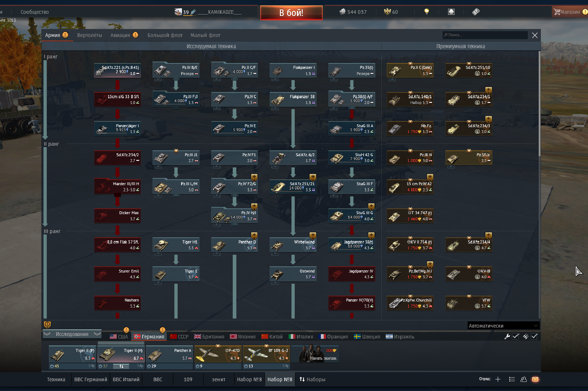The width and height of the screenshot is (588, 391).
Task: Click the golden eagles balance 60
Action: (x=391, y=12)
